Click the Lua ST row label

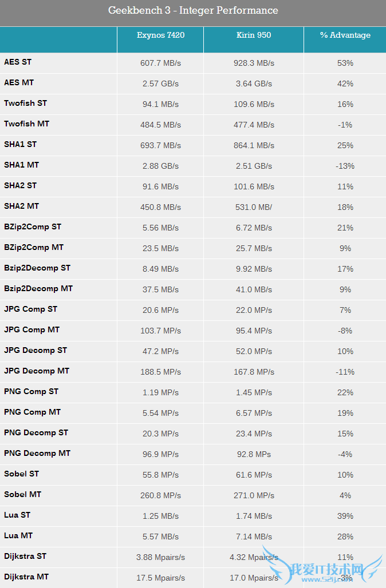[17, 515]
